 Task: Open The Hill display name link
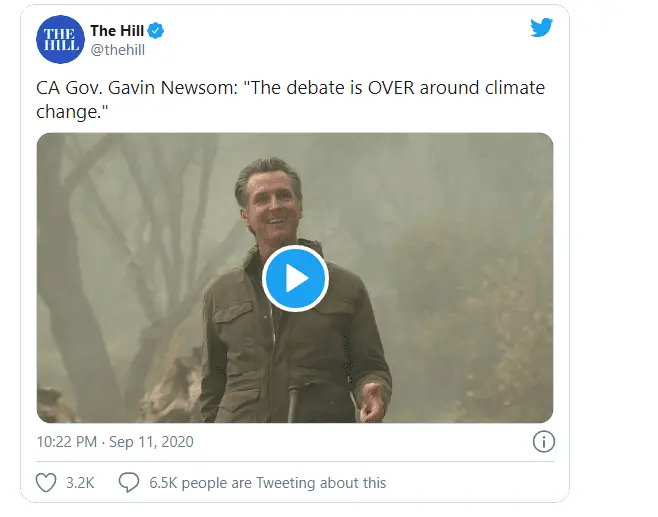116,31
